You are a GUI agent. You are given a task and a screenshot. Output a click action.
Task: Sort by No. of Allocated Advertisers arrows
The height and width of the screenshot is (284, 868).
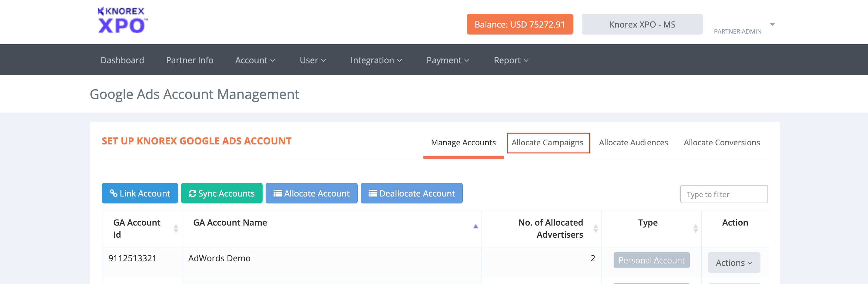[x=595, y=229]
